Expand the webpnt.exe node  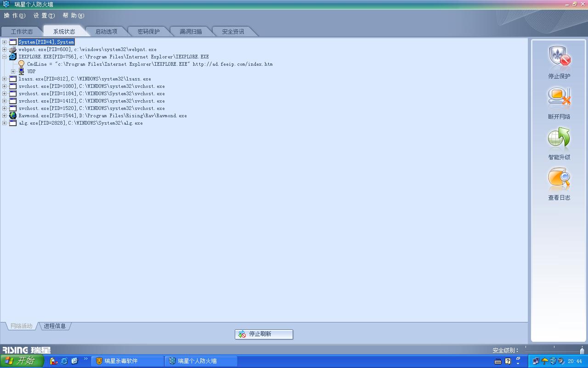click(5, 49)
